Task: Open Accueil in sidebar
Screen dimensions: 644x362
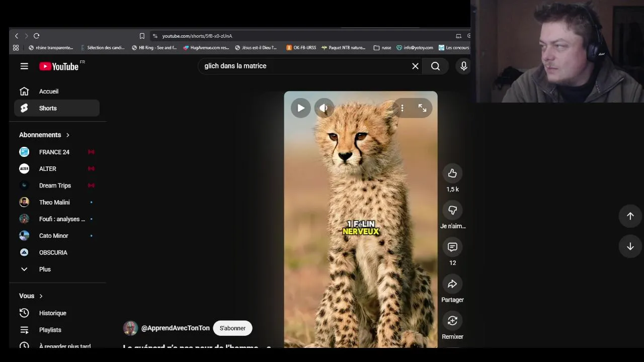Action: pos(57,92)
